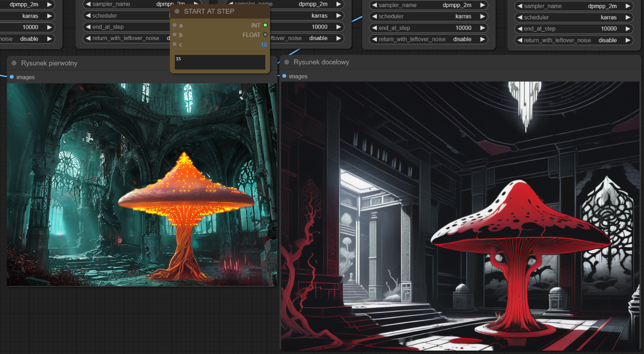Click right arrow of end_at_step in far-right node

point(627,29)
